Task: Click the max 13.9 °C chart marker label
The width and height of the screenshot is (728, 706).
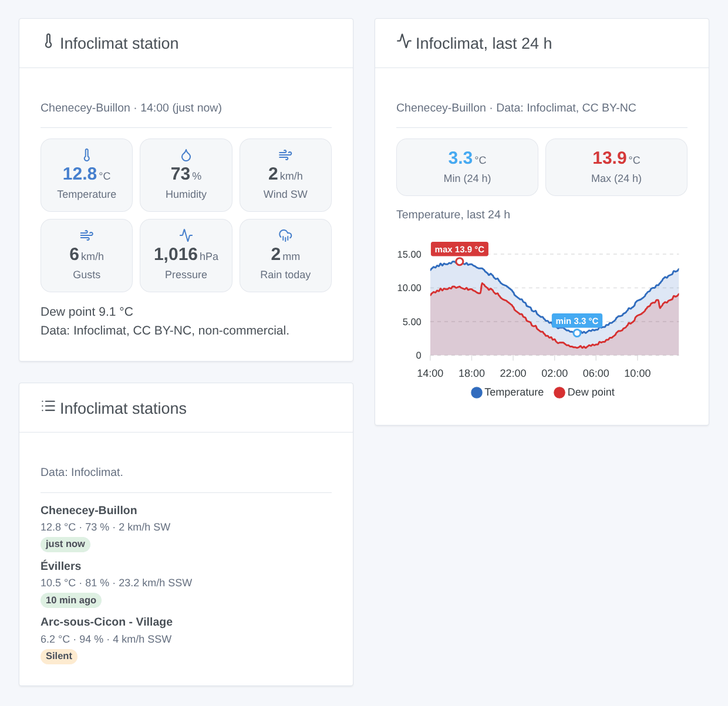Action: click(460, 249)
